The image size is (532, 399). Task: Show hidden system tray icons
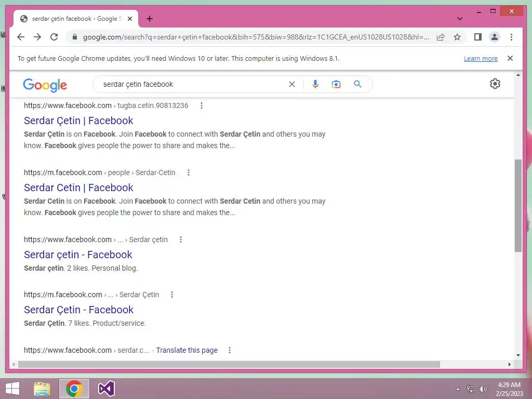click(458, 389)
